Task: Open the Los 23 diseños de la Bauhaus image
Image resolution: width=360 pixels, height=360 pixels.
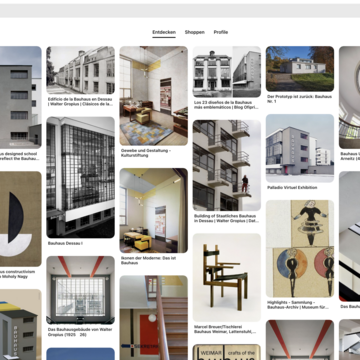Action: pos(227,72)
